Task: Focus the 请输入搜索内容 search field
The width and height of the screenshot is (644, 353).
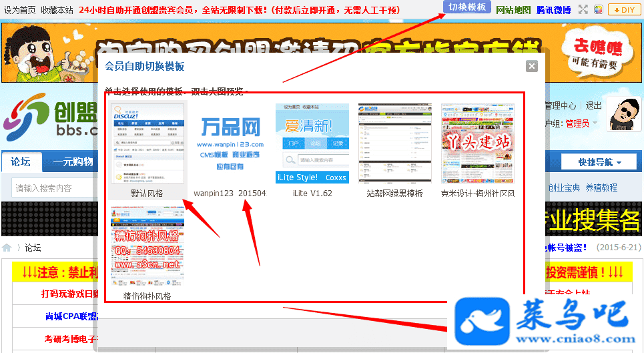Action: (x=54, y=188)
